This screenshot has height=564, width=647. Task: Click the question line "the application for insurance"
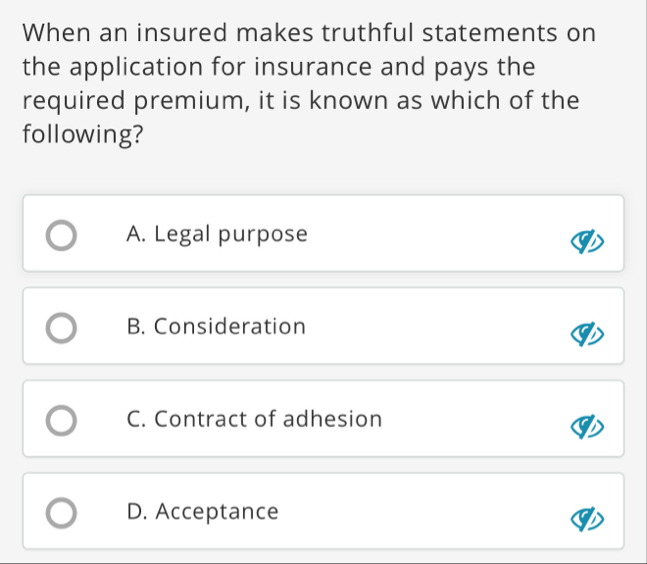[x=197, y=67]
